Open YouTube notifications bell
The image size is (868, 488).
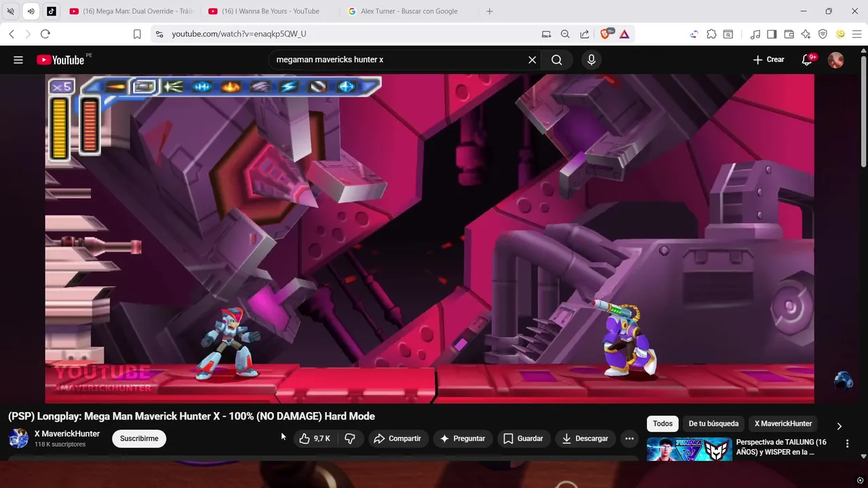807,60
